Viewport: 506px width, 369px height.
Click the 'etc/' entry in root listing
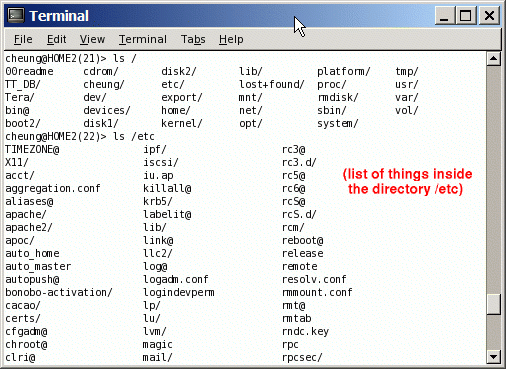[x=173, y=84]
